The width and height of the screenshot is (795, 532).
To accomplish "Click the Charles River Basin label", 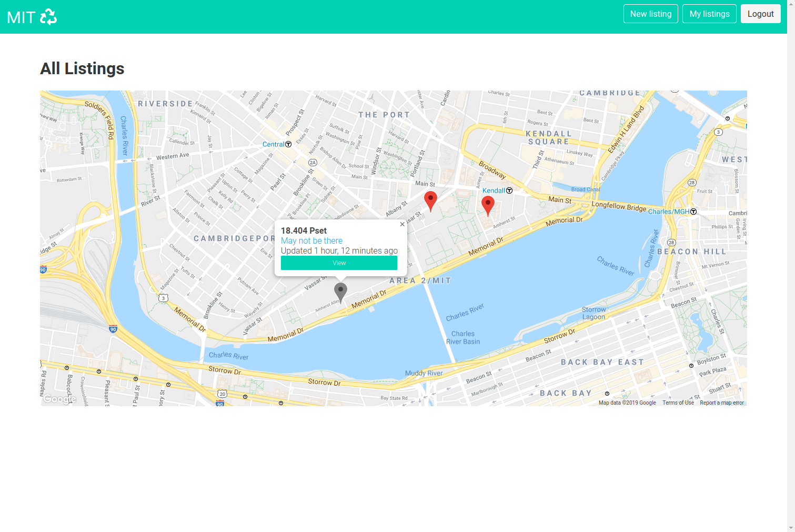I will tap(463, 338).
